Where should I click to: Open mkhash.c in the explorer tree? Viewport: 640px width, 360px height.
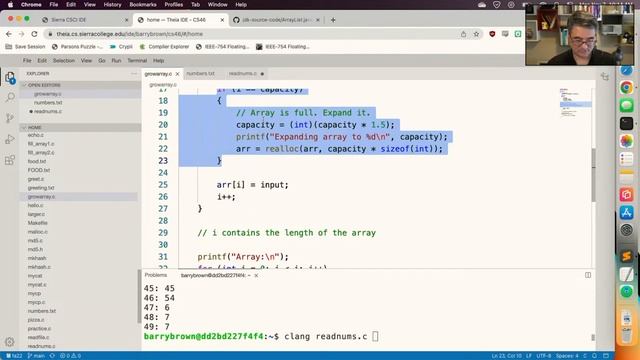39,267
